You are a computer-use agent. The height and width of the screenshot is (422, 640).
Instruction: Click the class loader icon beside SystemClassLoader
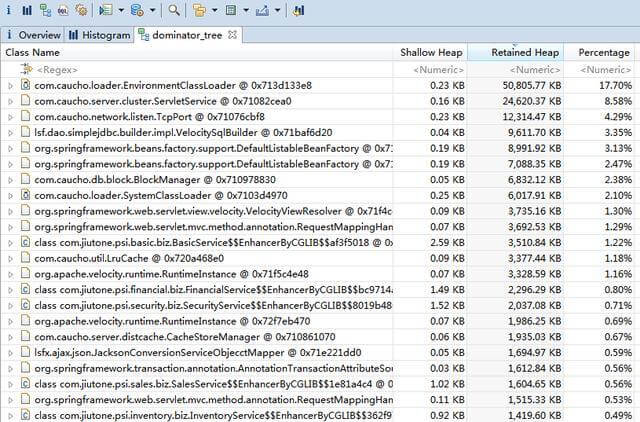pyautogui.click(x=25, y=195)
